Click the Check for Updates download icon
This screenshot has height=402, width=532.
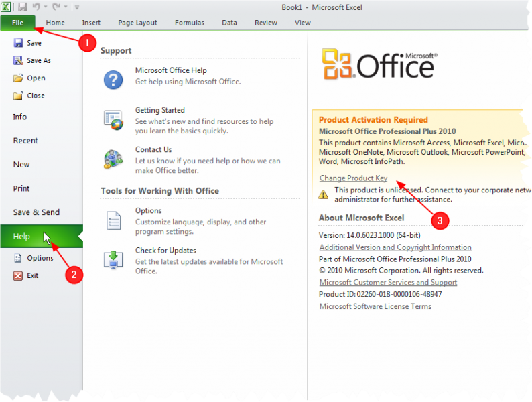point(113,260)
